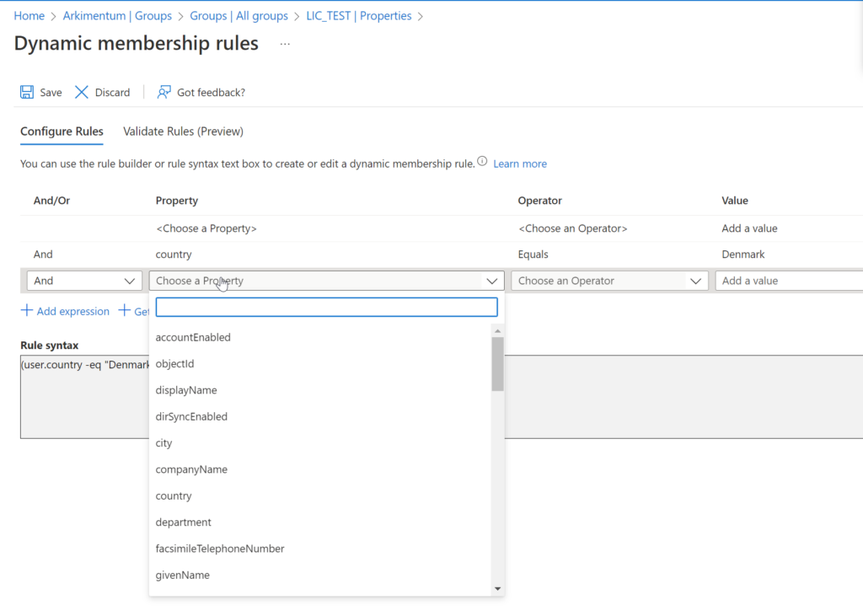Click the <Choose a Property> cell in first row
The width and height of the screenshot is (863, 616).
206,228
